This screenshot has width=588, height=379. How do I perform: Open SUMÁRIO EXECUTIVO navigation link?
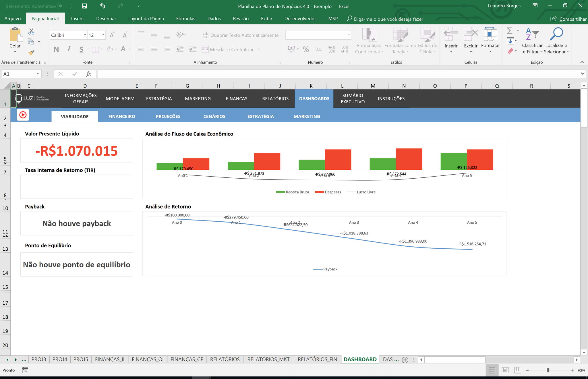point(353,98)
